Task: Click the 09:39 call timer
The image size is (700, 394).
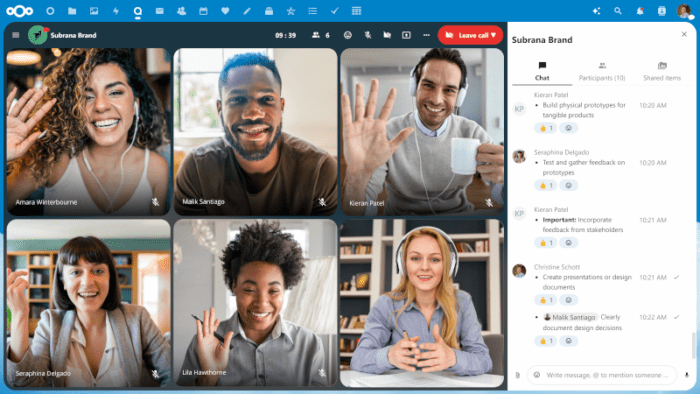Action: (x=285, y=35)
